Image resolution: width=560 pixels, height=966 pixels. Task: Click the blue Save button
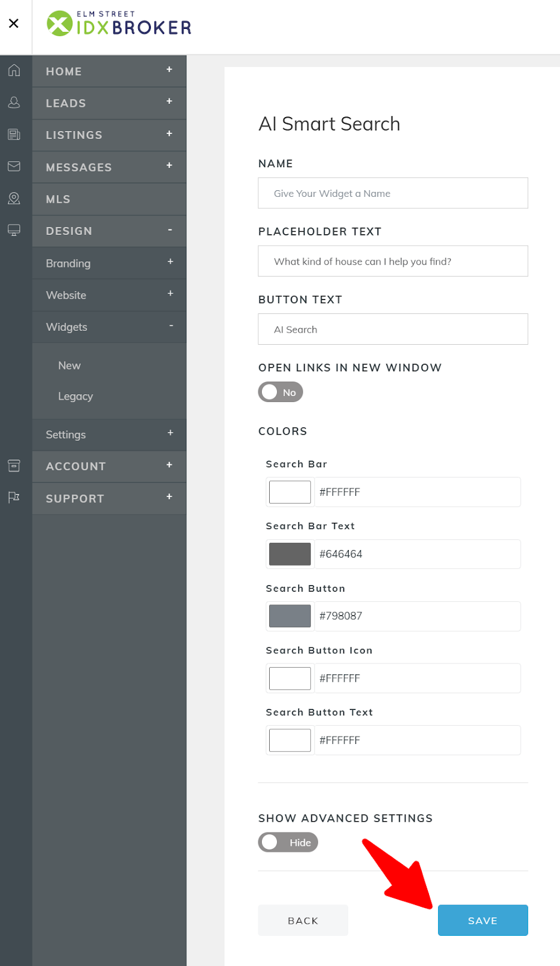click(x=483, y=920)
